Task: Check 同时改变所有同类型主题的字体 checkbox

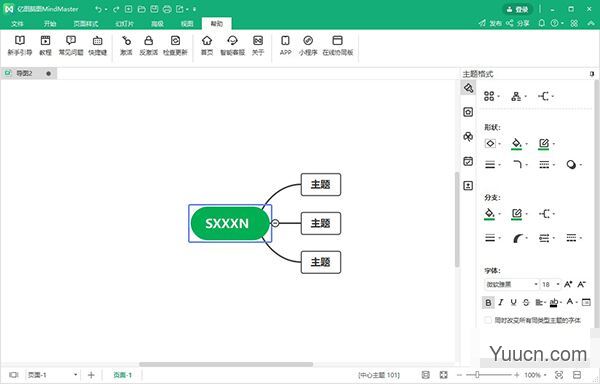Action: coord(488,320)
